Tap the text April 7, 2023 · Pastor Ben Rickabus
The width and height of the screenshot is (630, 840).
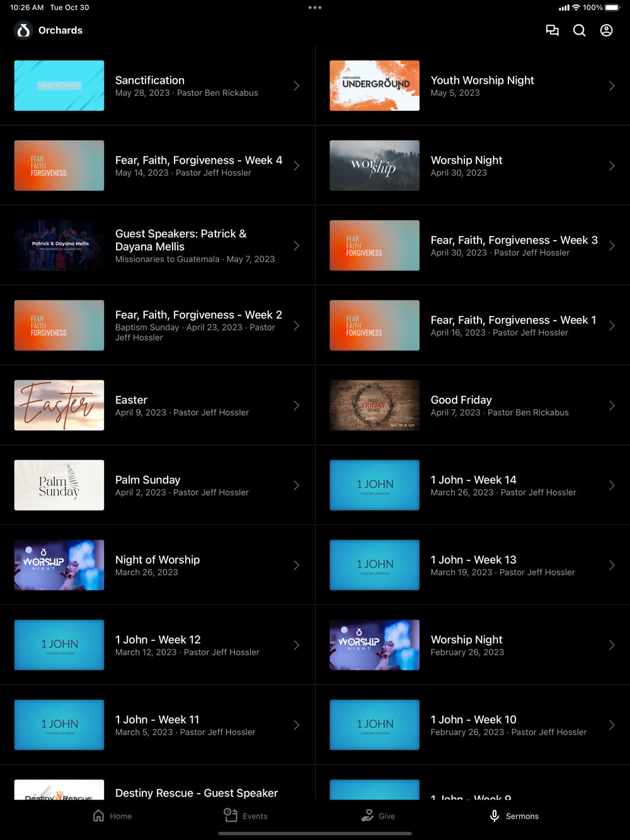[500, 413]
